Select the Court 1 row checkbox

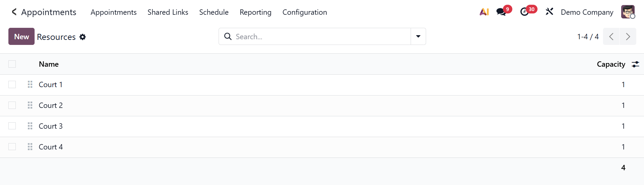(12, 84)
